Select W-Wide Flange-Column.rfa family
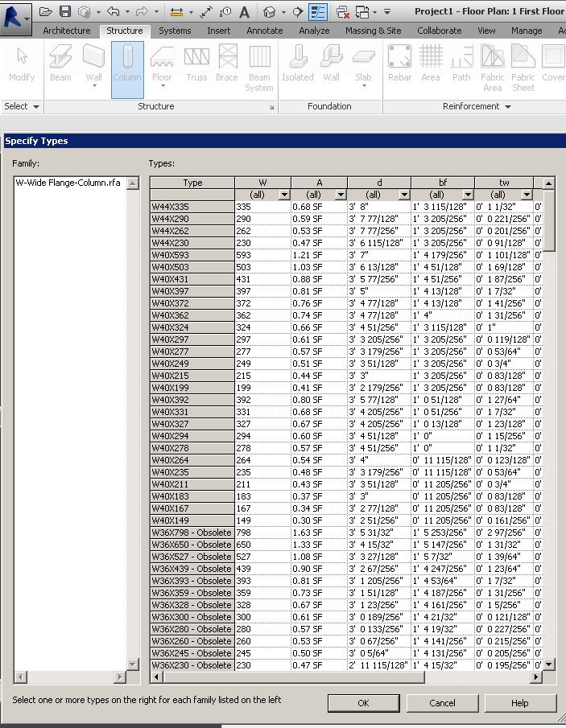This screenshot has height=728, width=566. click(68, 183)
